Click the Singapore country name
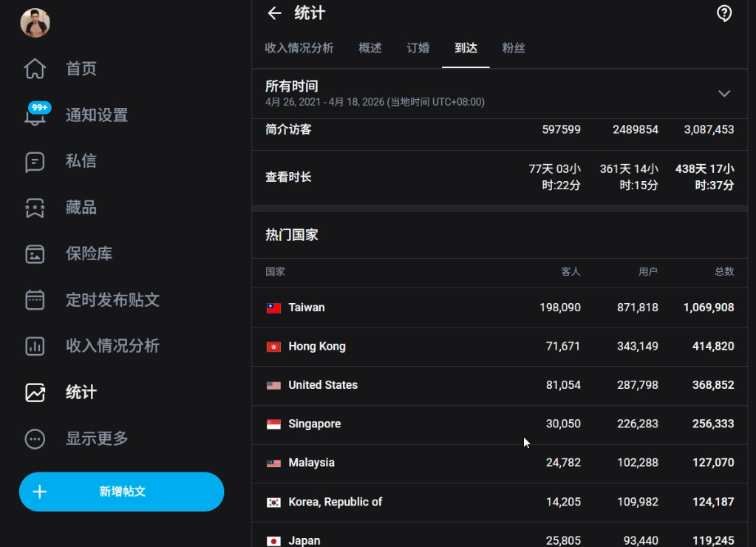This screenshot has width=756, height=547. pos(314,424)
